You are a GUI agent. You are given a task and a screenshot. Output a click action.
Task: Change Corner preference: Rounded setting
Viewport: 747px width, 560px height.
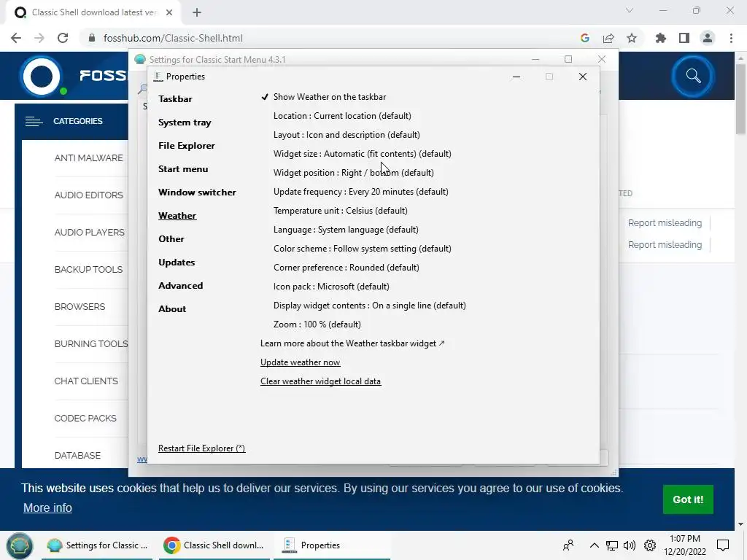pos(347,268)
